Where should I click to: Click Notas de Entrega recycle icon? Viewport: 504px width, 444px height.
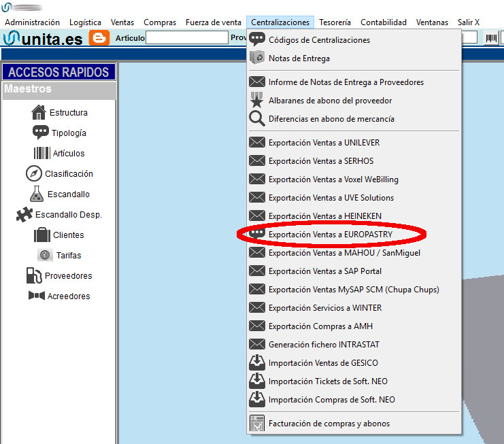tap(257, 58)
